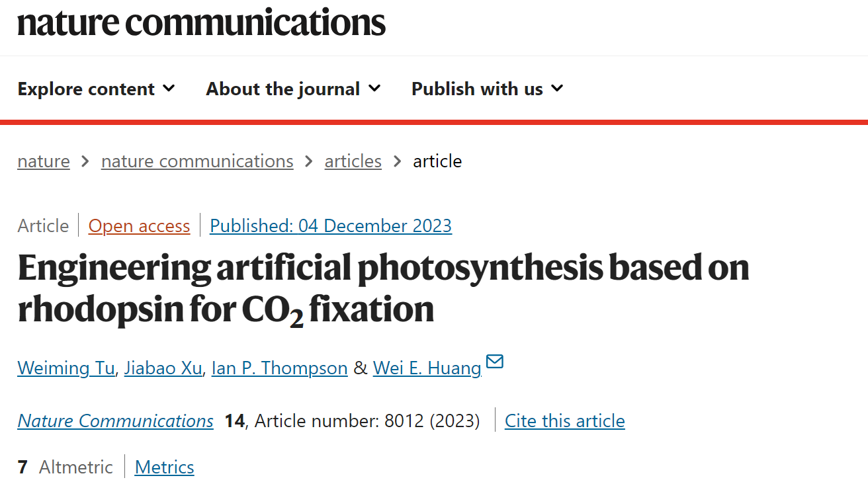The height and width of the screenshot is (484, 868).
Task: Expand the Publish with us menu
Action: [488, 89]
